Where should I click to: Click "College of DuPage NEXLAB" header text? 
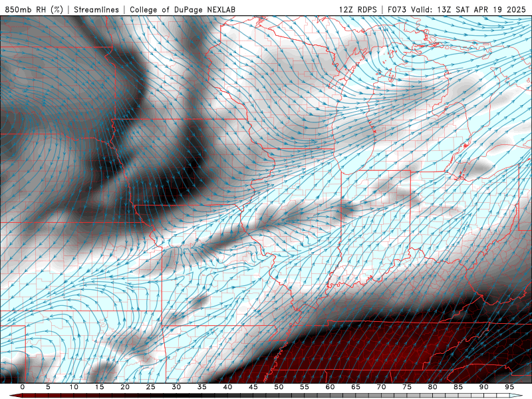click(182, 9)
